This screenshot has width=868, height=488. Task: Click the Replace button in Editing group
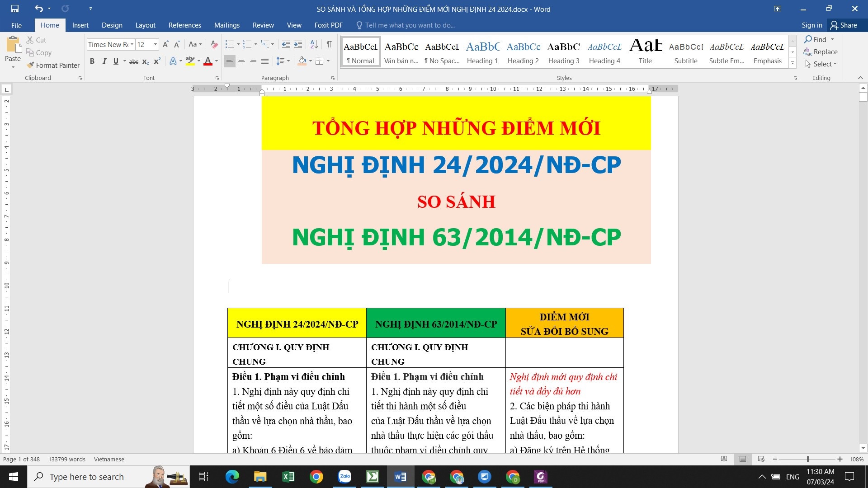tap(823, 52)
